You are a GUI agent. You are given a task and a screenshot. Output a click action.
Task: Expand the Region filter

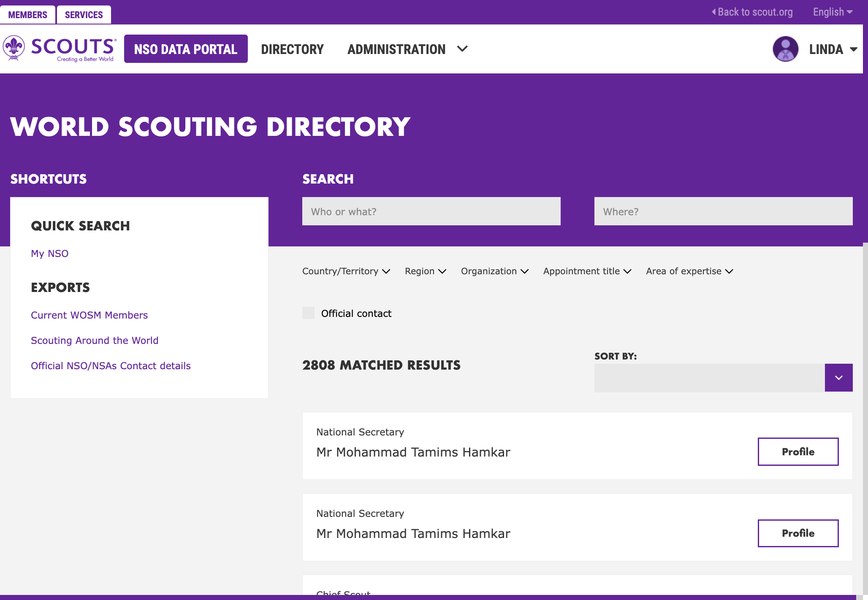[x=426, y=271]
